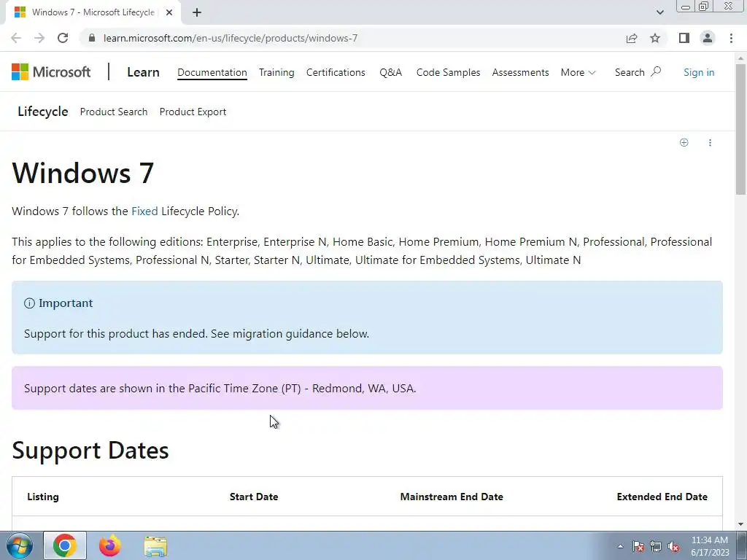Click the Action Center flag icon
The width and height of the screenshot is (747, 560).
tap(638, 546)
